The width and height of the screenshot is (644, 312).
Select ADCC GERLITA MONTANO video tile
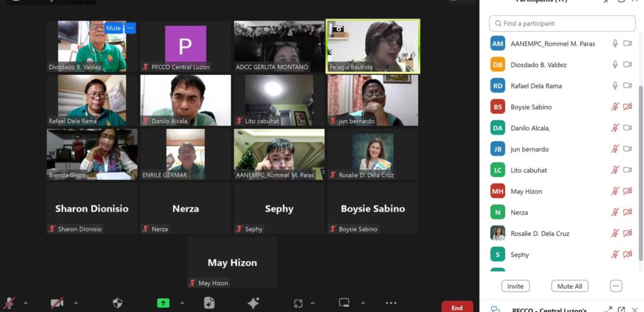coord(279,47)
